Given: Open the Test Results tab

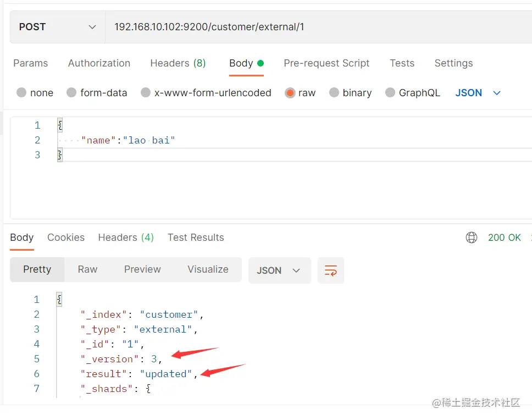Looking at the screenshot, I should click(196, 237).
